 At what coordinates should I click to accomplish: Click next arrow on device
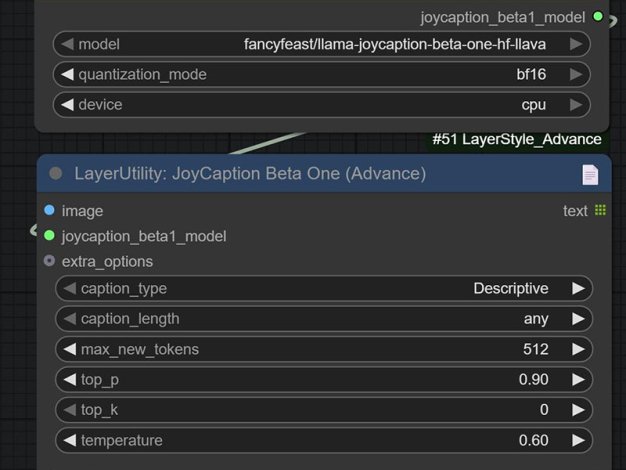[x=576, y=105]
